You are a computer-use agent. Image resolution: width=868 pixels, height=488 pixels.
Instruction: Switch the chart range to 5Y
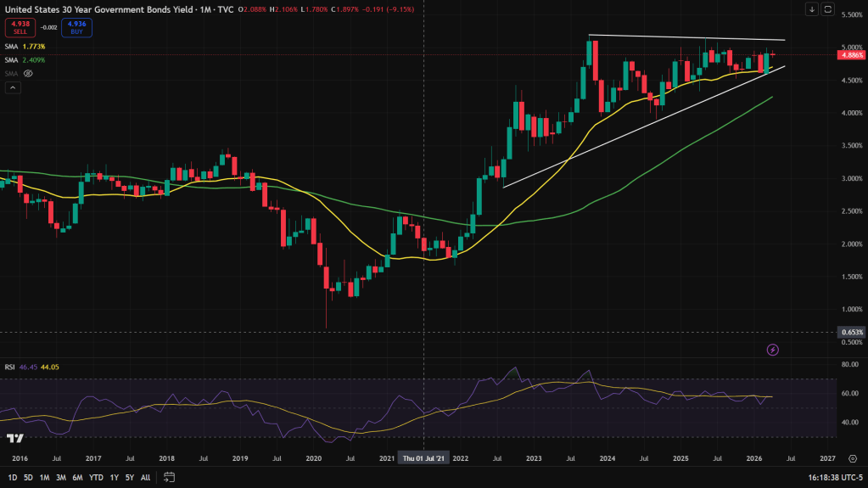[x=128, y=477]
